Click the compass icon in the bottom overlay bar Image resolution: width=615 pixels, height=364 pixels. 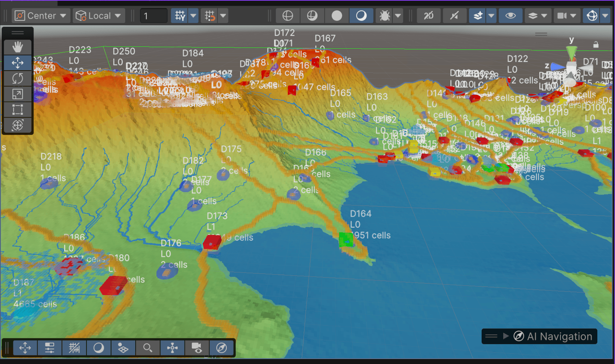pyautogui.click(x=221, y=348)
